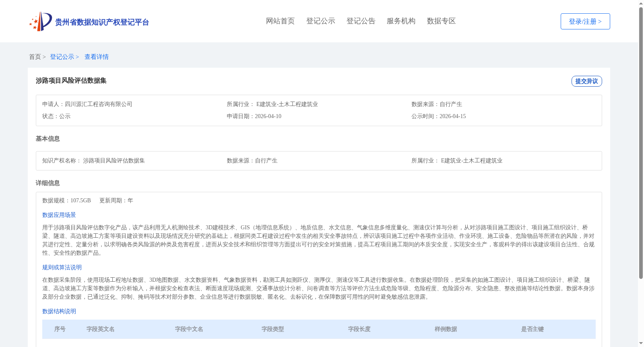Click the scrollbar down arrow

(x=641, y=343)
